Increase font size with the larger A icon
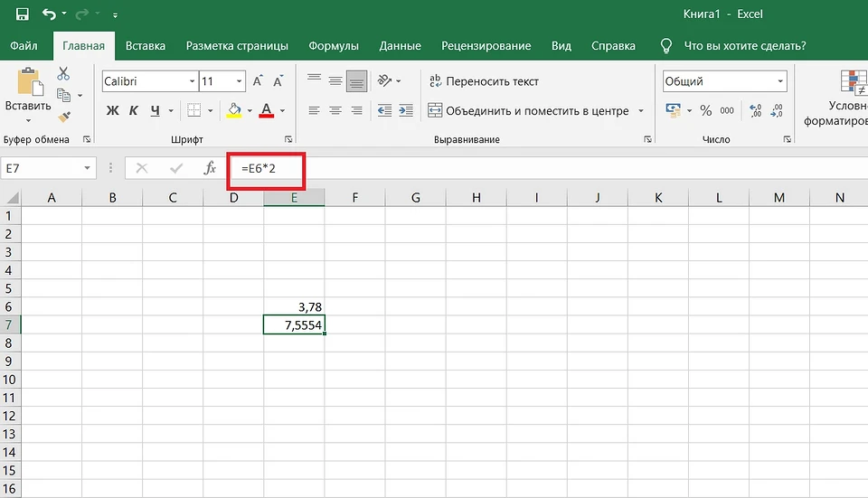This screenshot has width=868, height=498. 257,81
